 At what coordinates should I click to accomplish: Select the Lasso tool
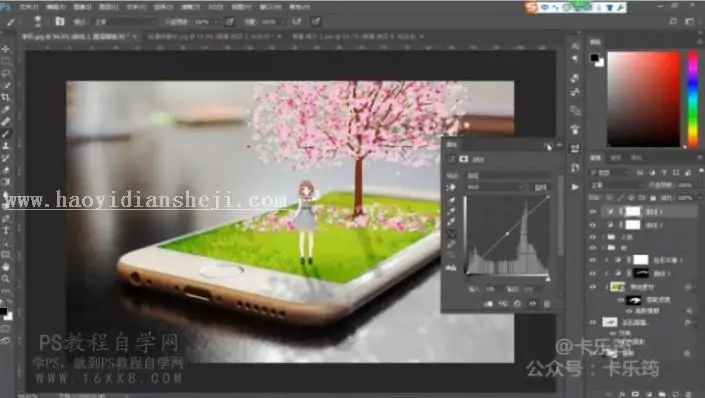click(6, 73)
